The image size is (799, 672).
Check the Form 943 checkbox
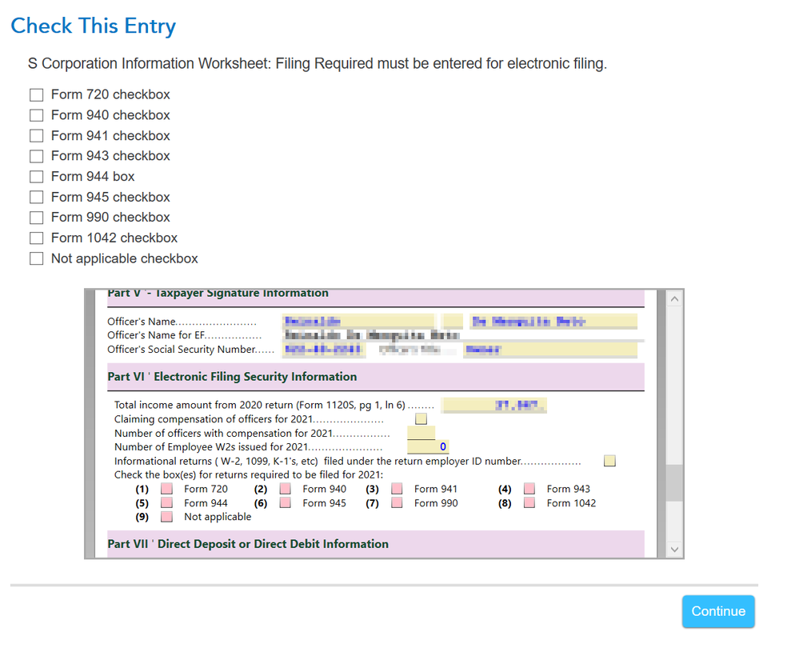(36, 156)
